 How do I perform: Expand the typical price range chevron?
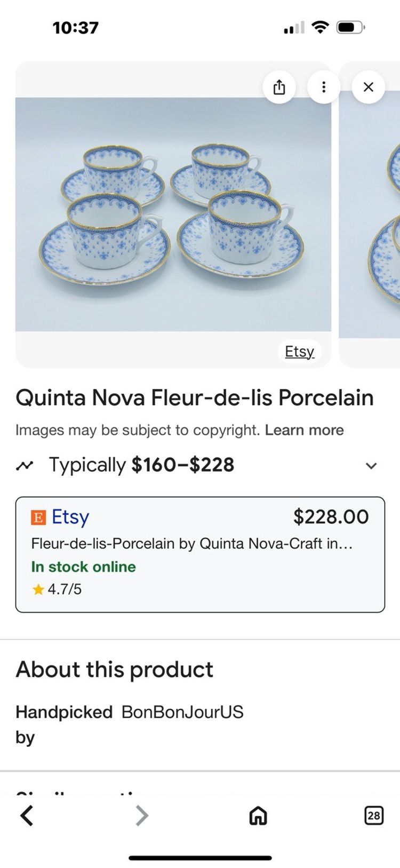pyautogui.click(x=371, y=465)
